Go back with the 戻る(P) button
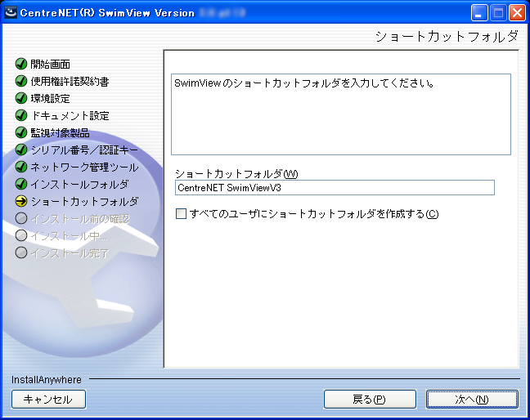530x420 pixels. tap(370, 400)
